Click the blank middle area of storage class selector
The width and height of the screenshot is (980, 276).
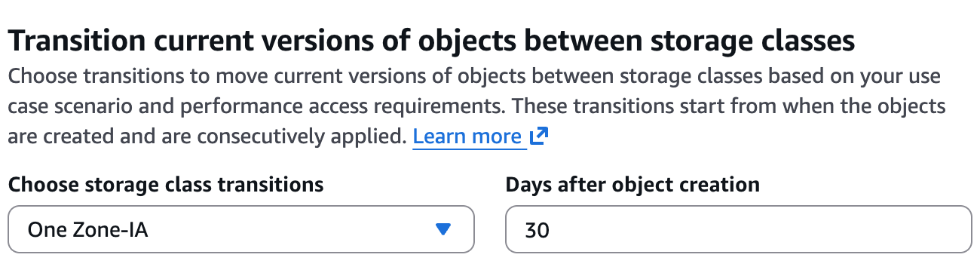pyautogui.click(x=294, y=229)
